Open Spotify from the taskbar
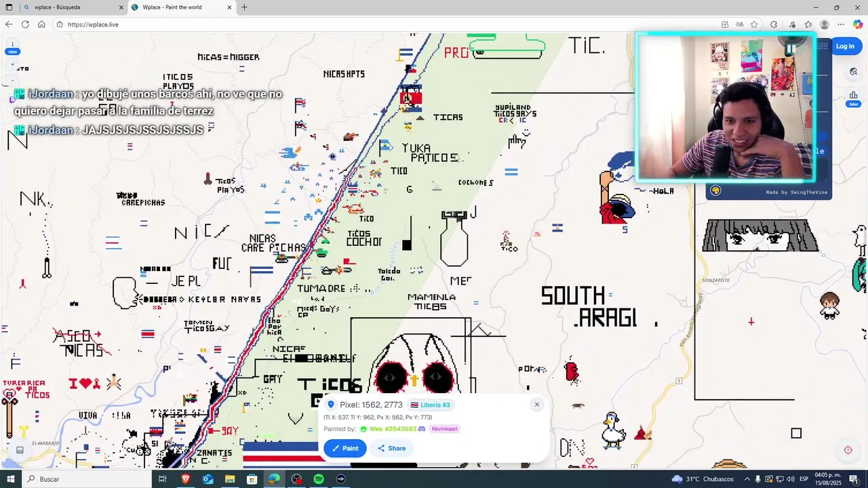Image resolution: width=868 pixels, height=488 pixels. point(319,479)
